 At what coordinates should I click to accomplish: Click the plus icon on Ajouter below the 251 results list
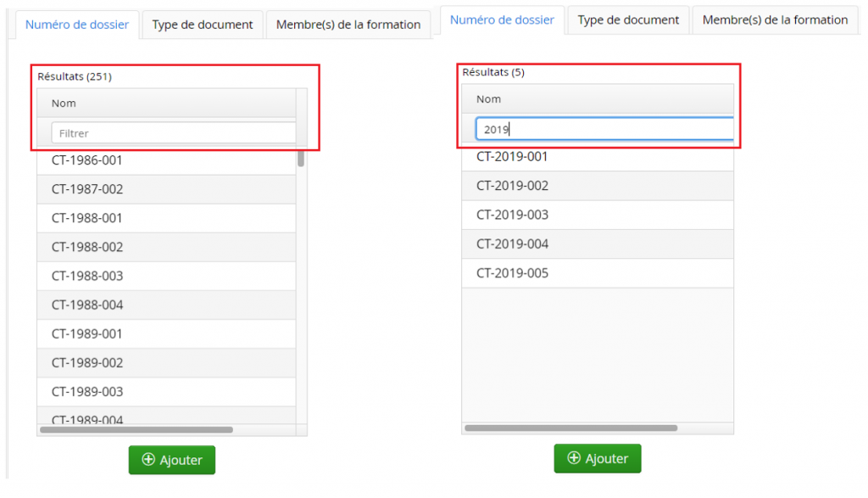click(x=149, y=460)
